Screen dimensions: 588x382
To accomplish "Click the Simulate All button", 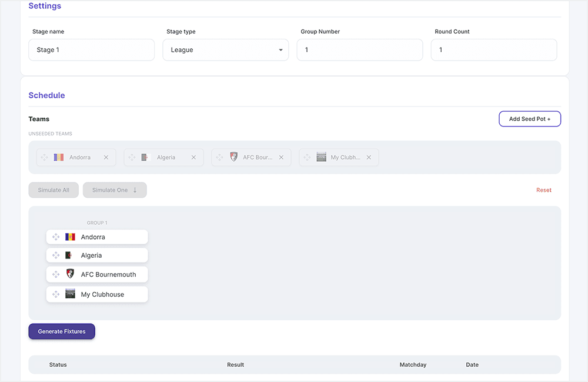I will (54, 190).
